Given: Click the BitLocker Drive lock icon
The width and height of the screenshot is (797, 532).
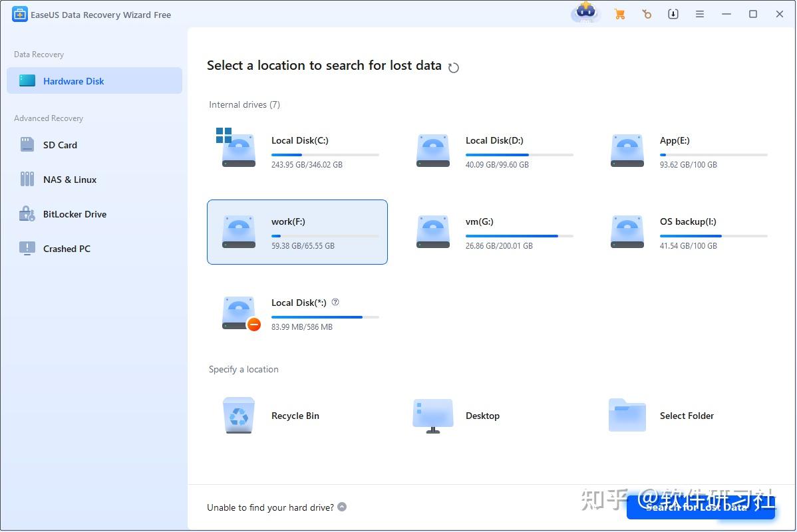Looking at the screenshot, I should [x=27, y=214].
